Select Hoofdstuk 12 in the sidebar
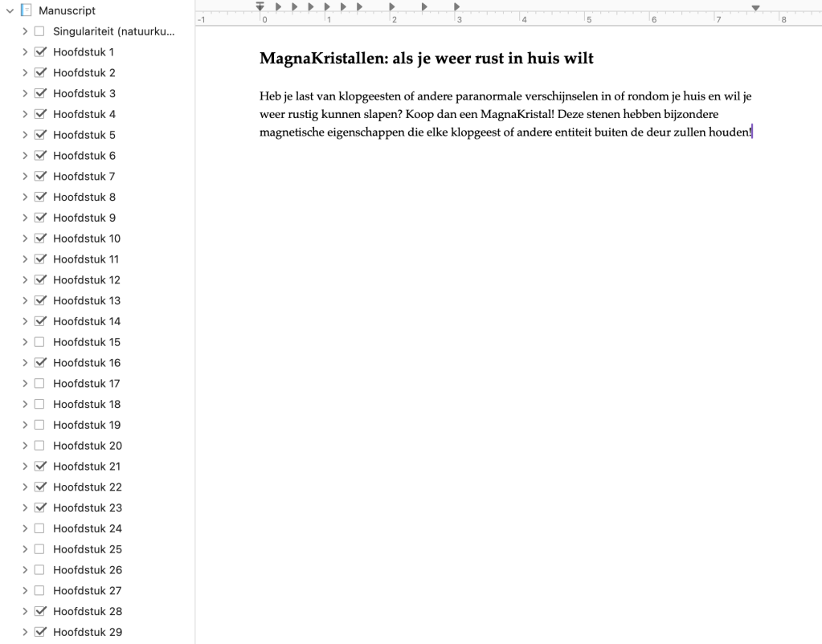 click(86, 280)
